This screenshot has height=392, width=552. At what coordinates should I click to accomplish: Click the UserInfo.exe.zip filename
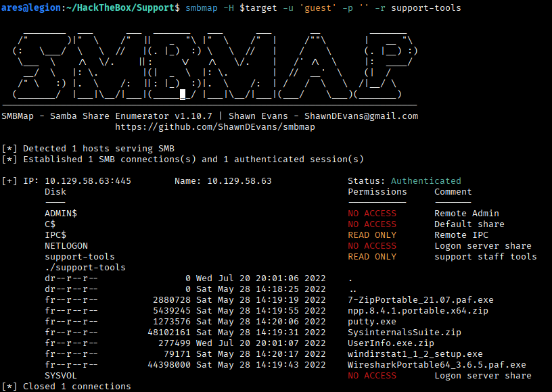(391, 343)
